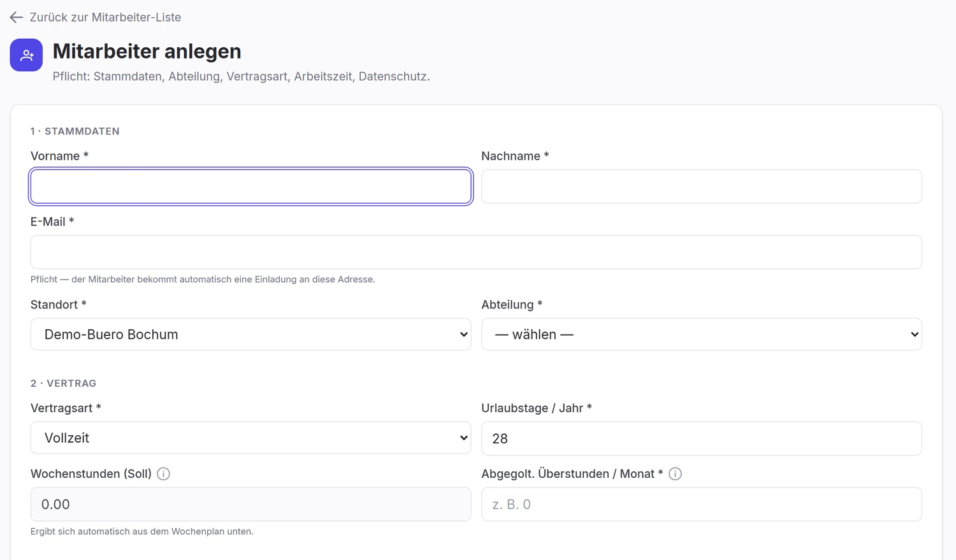Click the 'Urlaubstage / Jahr *' label
Image resolution: width=956 pixels, height=560 pixels.
coord(537,408)
